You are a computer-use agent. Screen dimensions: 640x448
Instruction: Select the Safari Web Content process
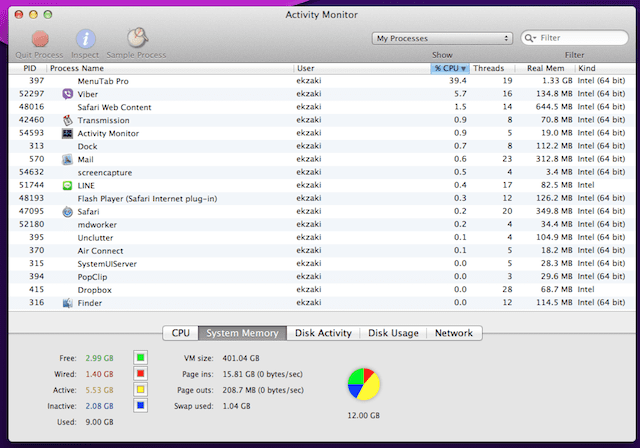pos(322,107)
